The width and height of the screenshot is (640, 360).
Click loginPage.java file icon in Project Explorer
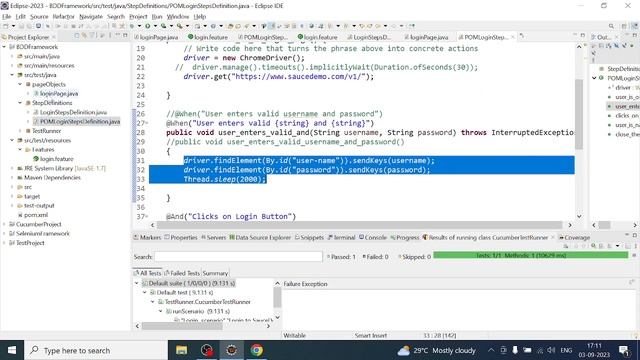(x=36, y=93)
